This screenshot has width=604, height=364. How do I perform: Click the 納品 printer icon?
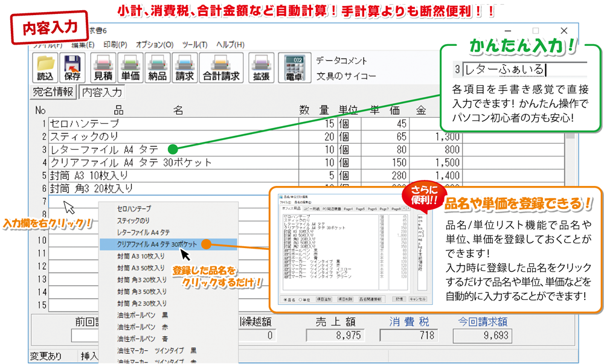click(x=157, y=68)
